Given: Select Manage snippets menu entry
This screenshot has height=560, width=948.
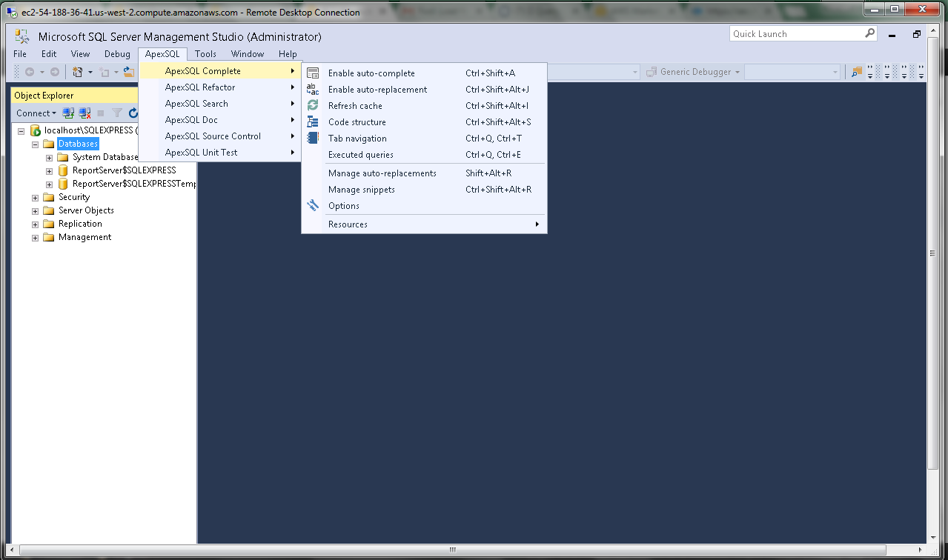Looking at the screenshot, I should 361,190.
